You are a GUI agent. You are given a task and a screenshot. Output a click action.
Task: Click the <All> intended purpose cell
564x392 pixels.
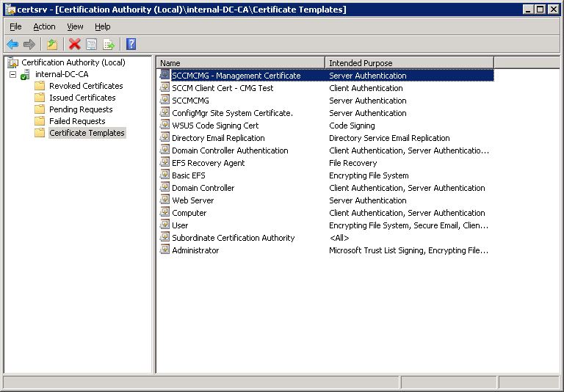[x=339, y=238]
